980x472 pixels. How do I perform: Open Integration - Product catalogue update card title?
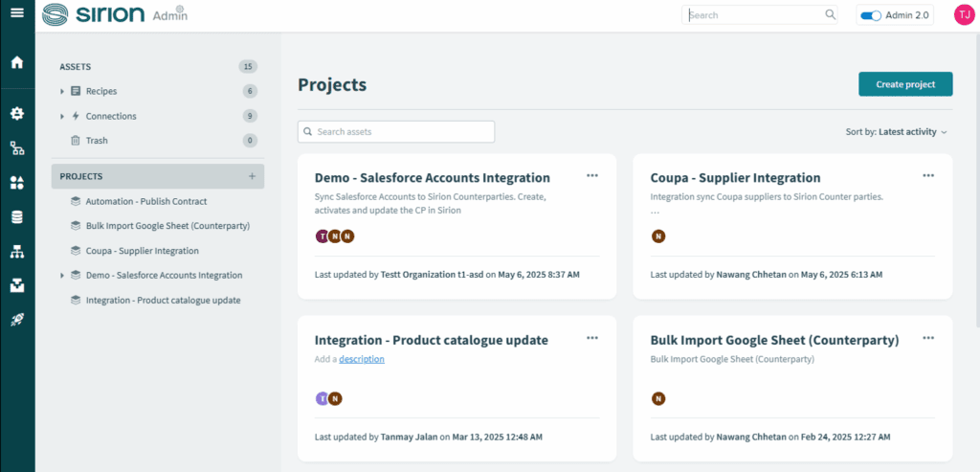coord(432,340)
